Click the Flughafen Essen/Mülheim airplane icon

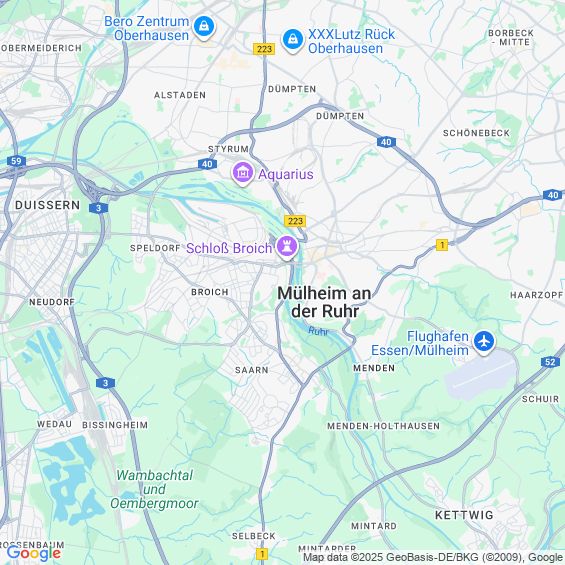tap(484, 342)
